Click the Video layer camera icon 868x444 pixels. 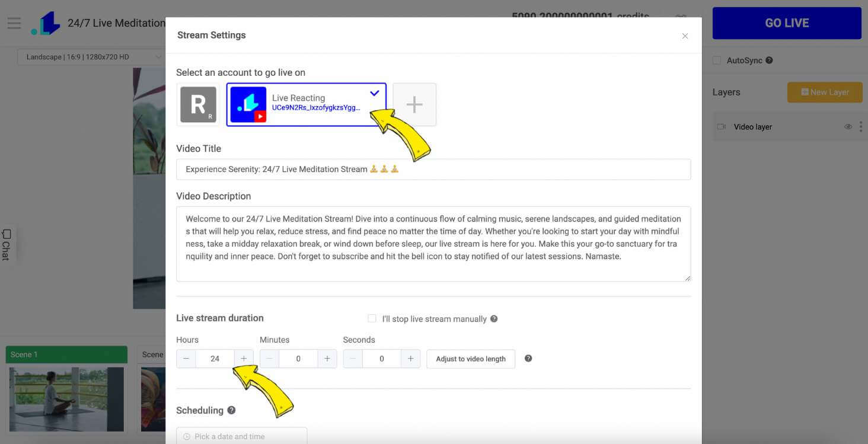click(x=722, y=127)
